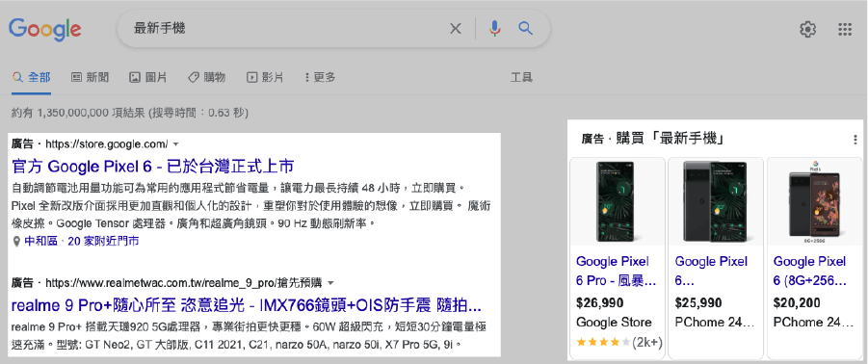Expand the dropdown arrow beside the realmetwac.com.tw URL
This screenshot has width=868, height=364.
[330, 284]
